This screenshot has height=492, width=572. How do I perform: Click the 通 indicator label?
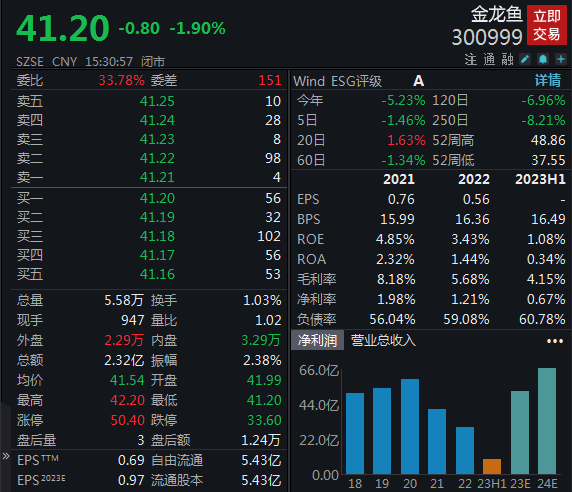coord(489,59)
